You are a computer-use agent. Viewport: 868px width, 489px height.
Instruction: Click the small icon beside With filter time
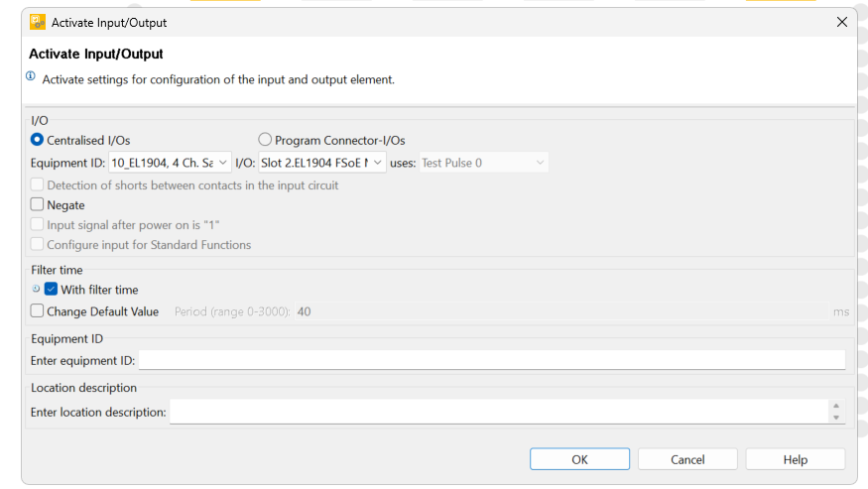36,289
